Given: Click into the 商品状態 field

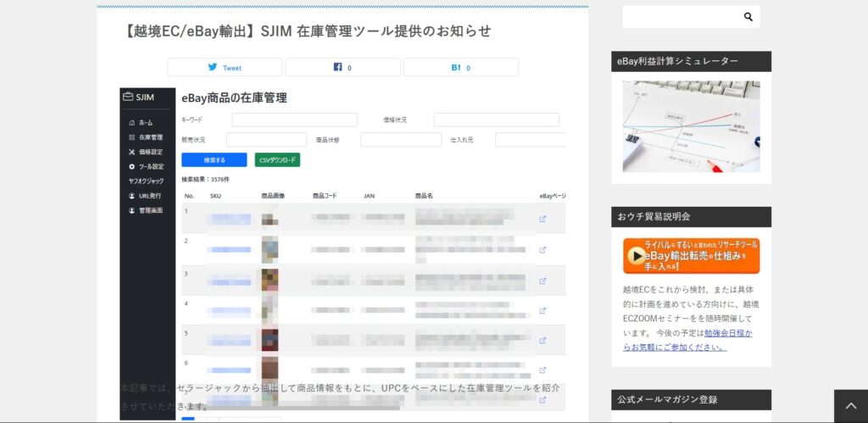Looking at the screenshot, I should 401,140.
